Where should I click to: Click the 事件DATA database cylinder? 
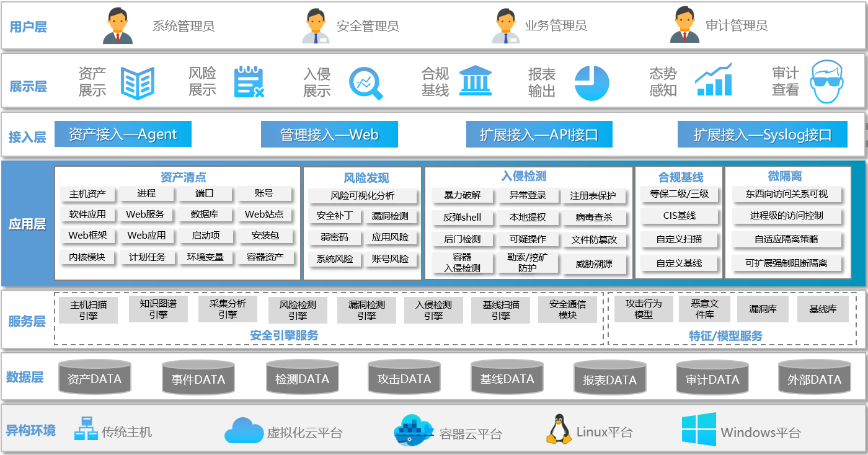click(198, 379)
